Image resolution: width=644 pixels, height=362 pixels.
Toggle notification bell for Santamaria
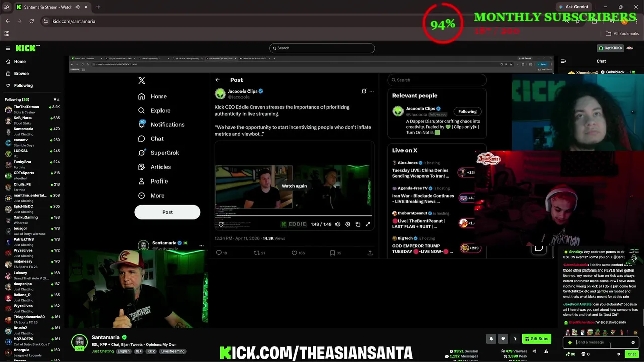(491, 339)
